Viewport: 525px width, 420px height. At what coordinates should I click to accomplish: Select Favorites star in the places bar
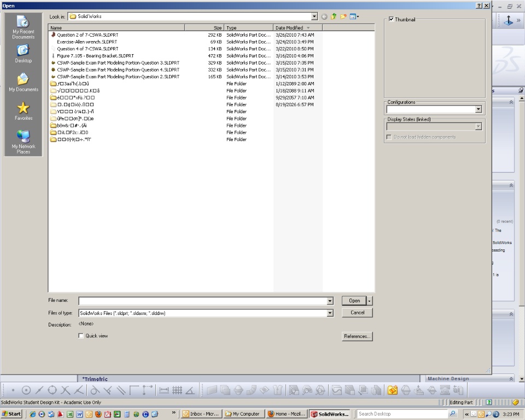pos(24,111)
